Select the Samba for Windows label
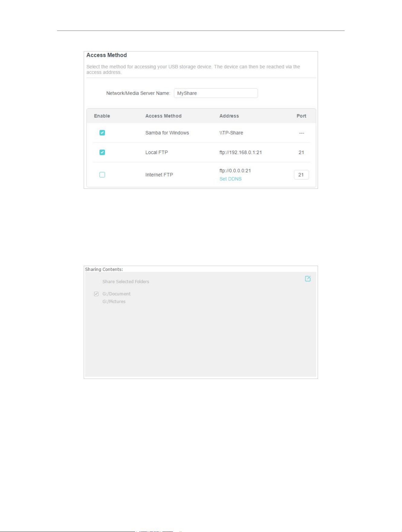 (x=167, y=133)
